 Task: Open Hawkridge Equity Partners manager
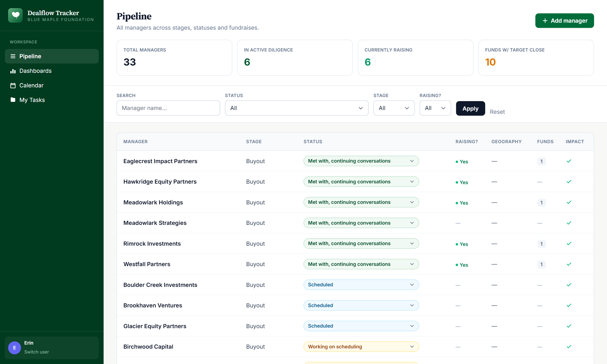pyautogui.click(x=160, y=182)
